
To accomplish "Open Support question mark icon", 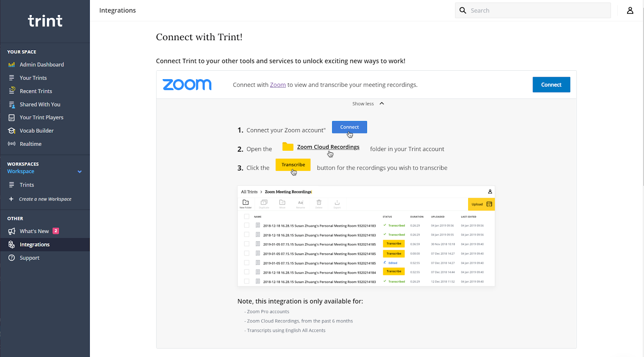I will click(12, 258).
